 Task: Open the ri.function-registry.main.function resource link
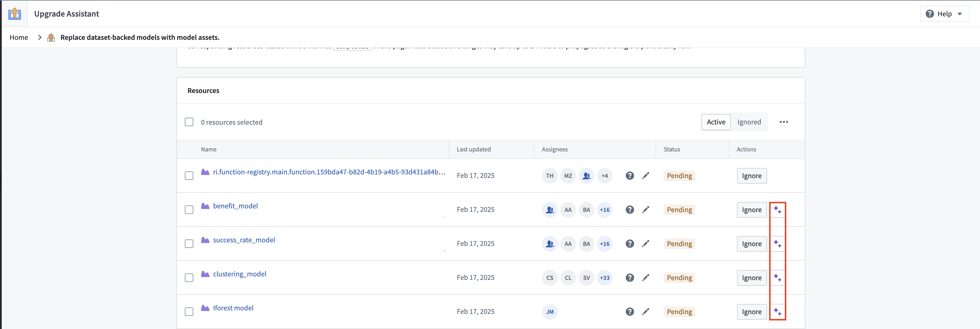pyautogui.click(x=329, y=172)
